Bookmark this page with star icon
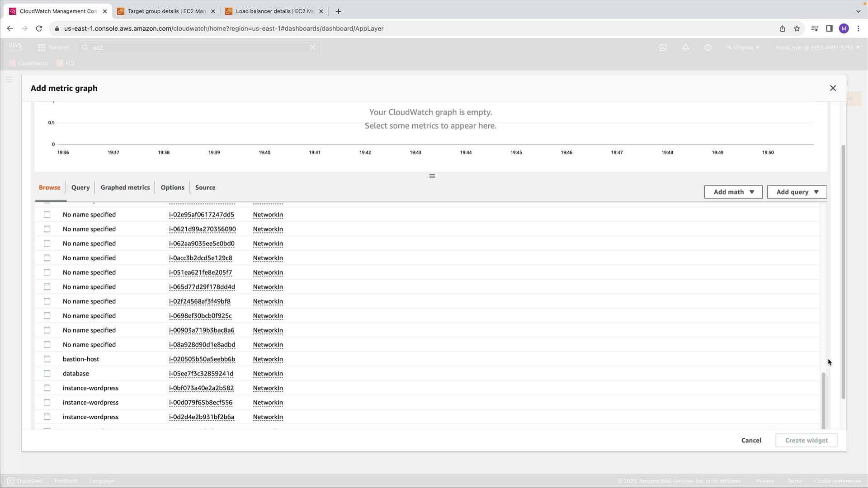 pyautogui.click(x=797, y=28)
